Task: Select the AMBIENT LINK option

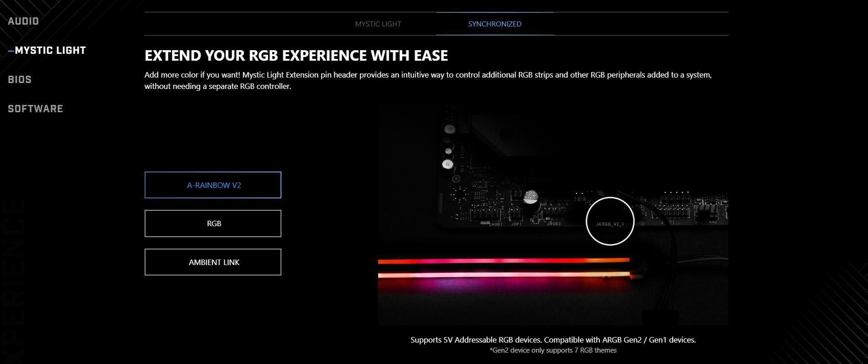Action: (213, 262)
